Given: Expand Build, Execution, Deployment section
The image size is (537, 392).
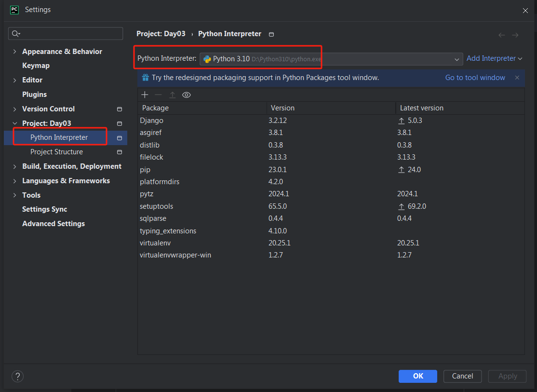Looking at the screenshot, I should (15, 166).
